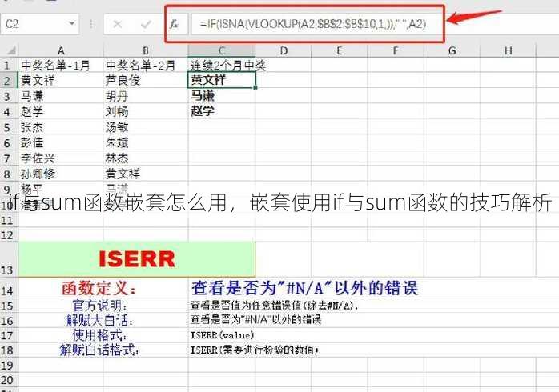Select row 5 header
Viewport: 559px width, 392px height.
pos(7,127)
